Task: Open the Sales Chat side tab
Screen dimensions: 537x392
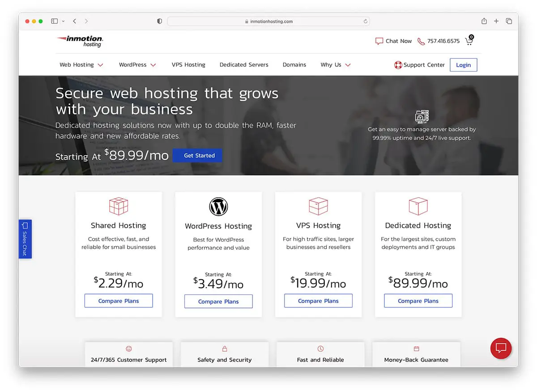Action: [x=25, y=239]
